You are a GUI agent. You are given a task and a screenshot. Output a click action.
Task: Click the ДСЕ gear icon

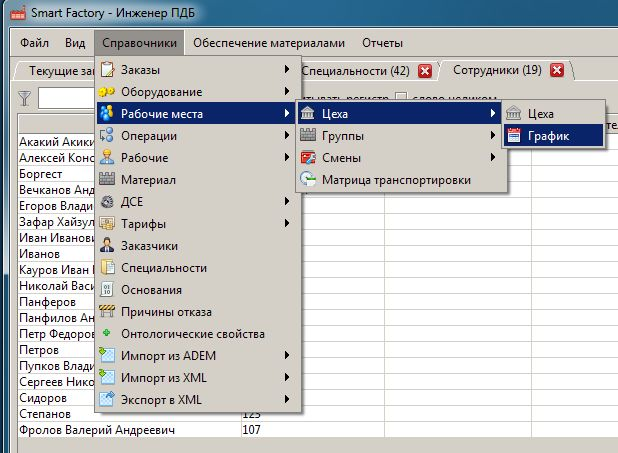point(107,202)
